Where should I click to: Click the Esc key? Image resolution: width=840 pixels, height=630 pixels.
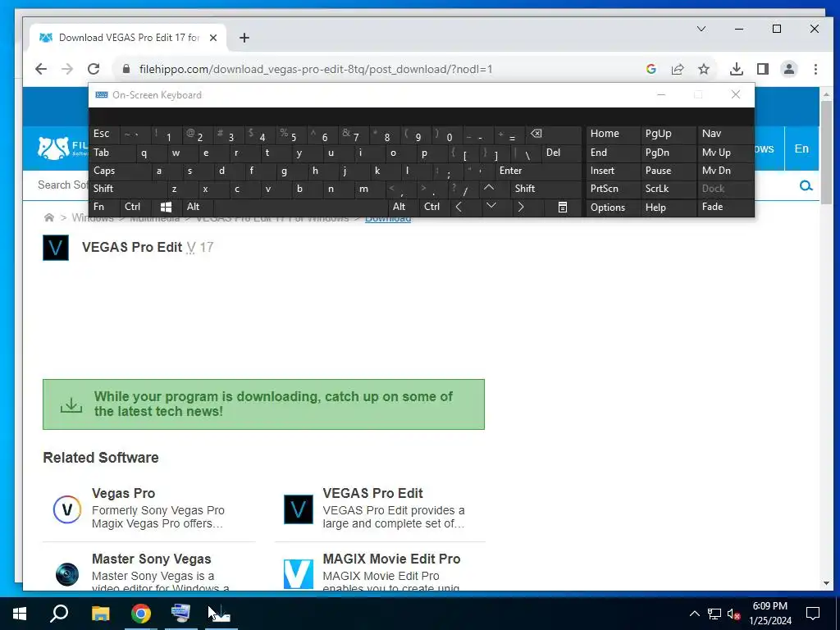click(x=104, y=134)
